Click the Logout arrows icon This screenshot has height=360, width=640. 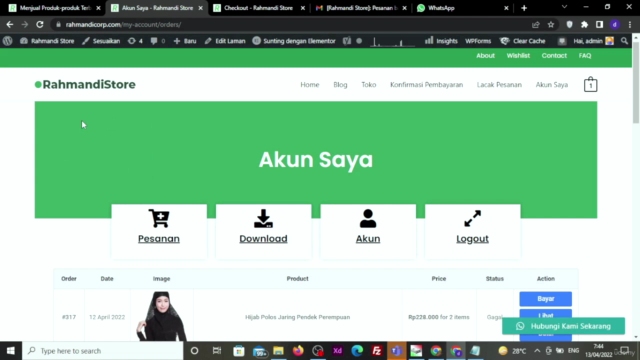pyautogui.click(x=472, y=218)
